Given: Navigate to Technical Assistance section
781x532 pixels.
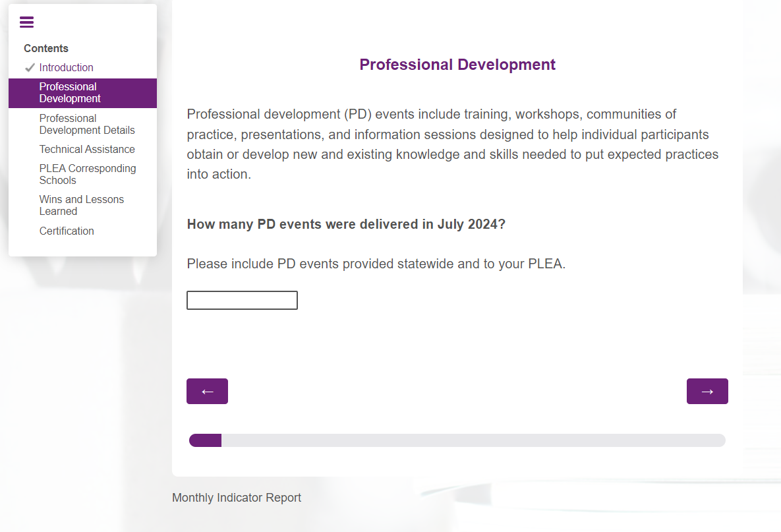Looking at the screenshot, I should (87, 149).
